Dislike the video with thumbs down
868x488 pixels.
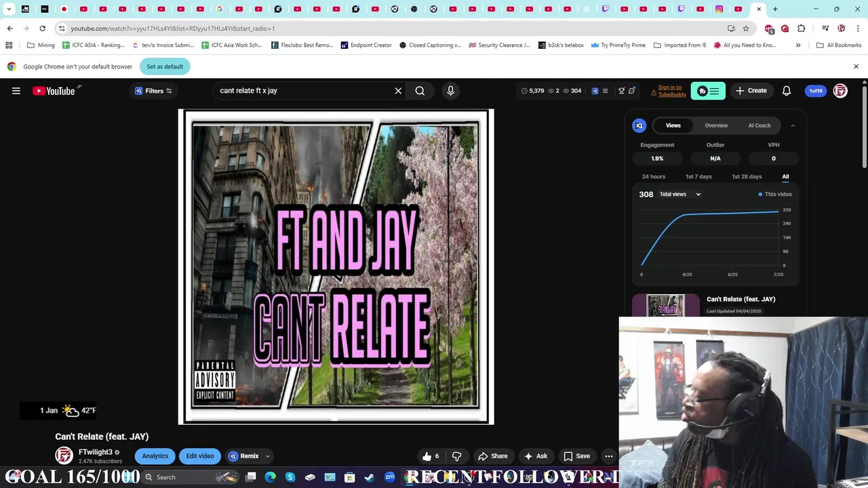(456, 456)
